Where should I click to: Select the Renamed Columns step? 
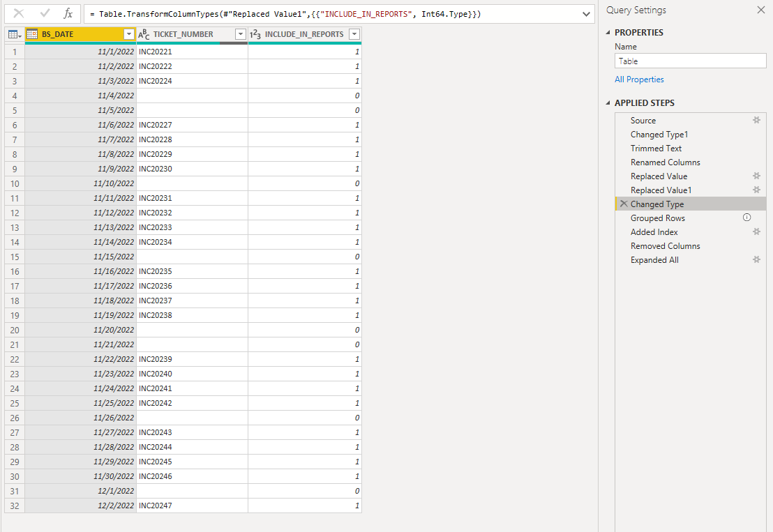(x=665, y=162)
